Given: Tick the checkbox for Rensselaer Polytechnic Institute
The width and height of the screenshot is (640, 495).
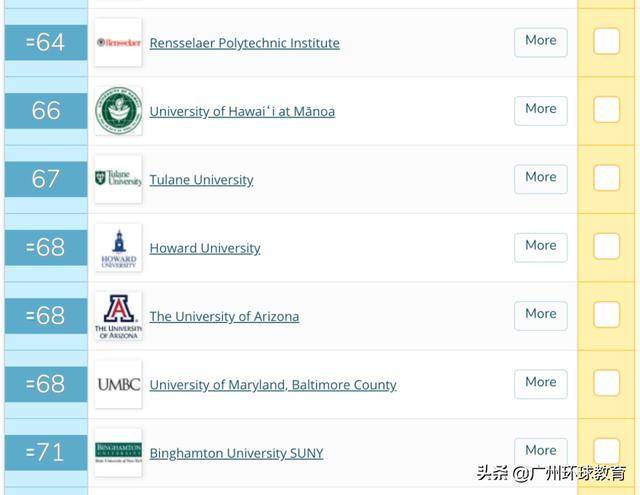Looking at the screenshot, I should point(606,42).
